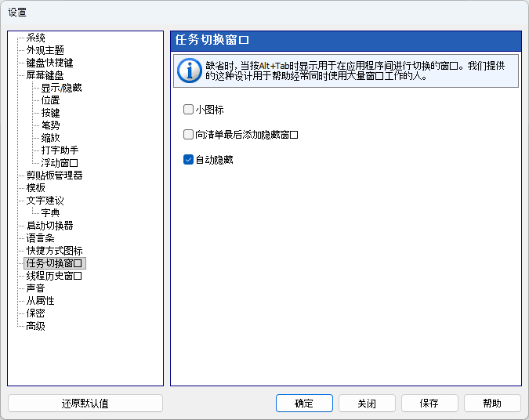Check 向清单最后添加隐藏窗口 option

(x=188, y=135)
